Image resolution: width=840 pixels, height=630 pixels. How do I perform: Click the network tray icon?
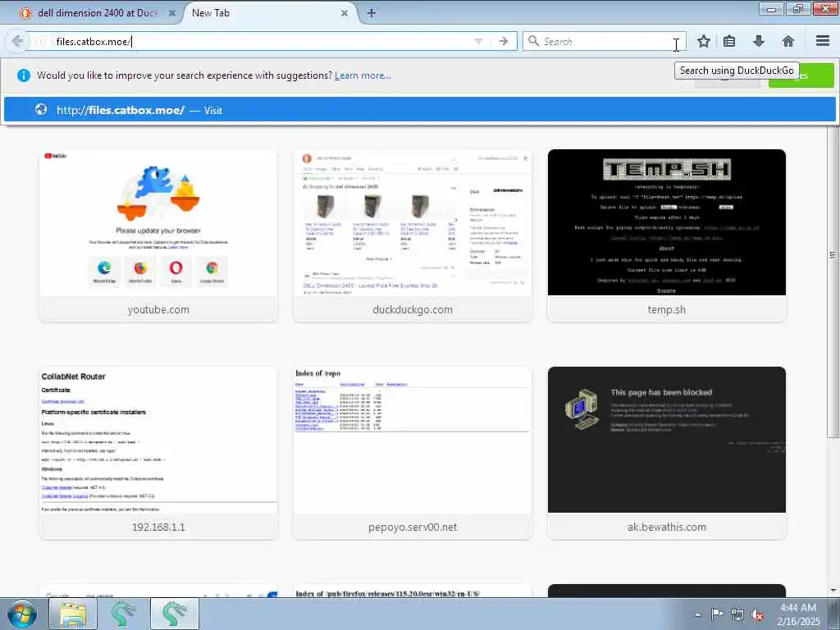737,614
